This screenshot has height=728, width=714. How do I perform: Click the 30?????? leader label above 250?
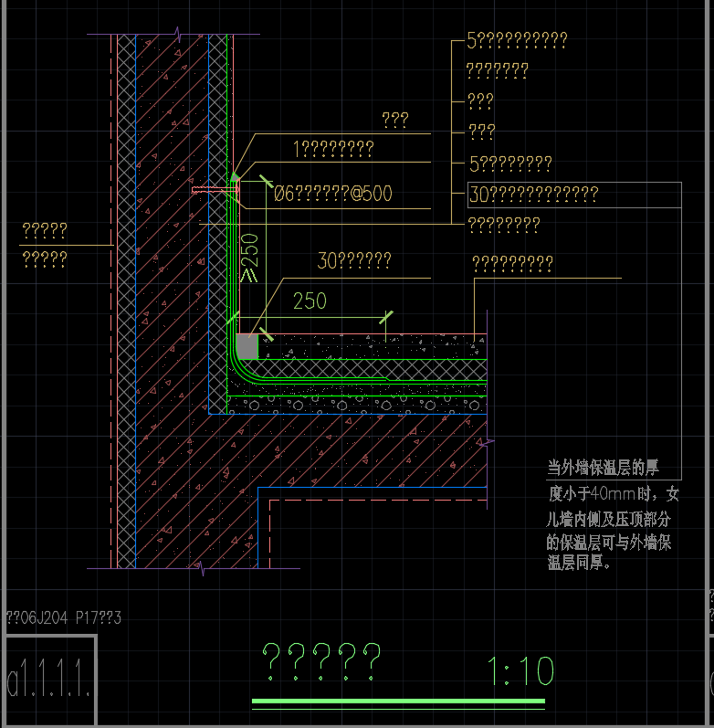pos(354,260)
